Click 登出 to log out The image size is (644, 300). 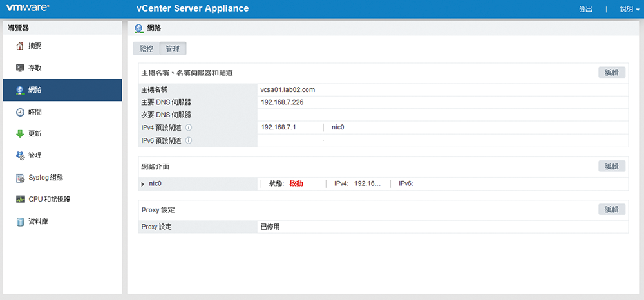(585, 9)
